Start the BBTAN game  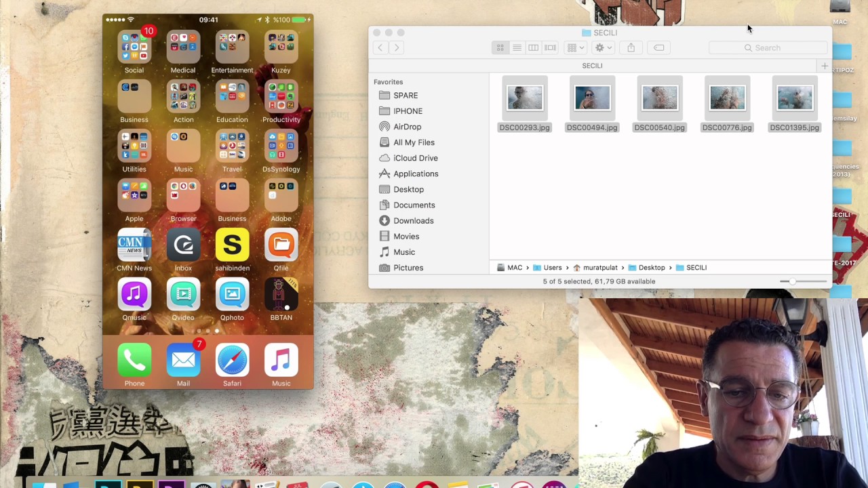click(281, 294)
